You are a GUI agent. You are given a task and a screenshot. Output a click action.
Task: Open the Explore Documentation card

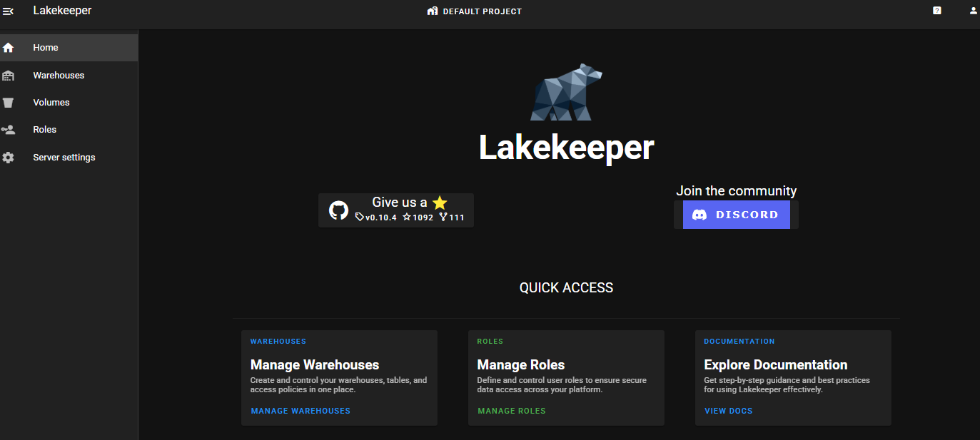click(x=792, y=365)
